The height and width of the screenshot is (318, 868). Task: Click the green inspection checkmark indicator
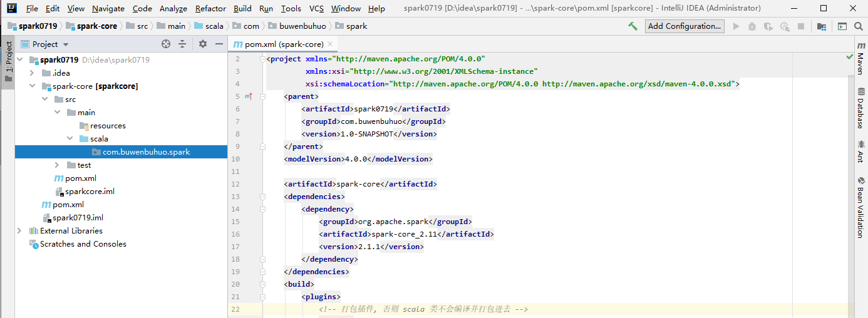[x=849, y=57]
